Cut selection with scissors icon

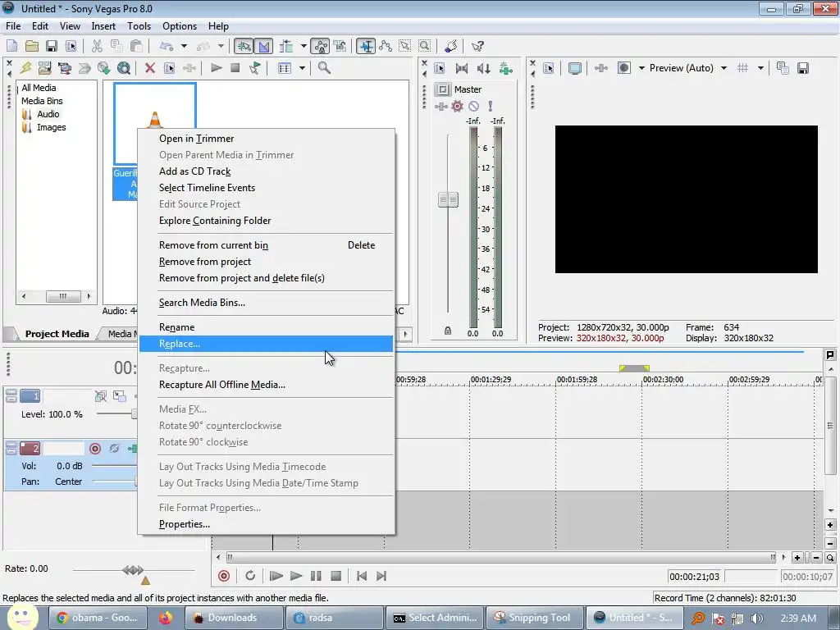coord(97,46)
